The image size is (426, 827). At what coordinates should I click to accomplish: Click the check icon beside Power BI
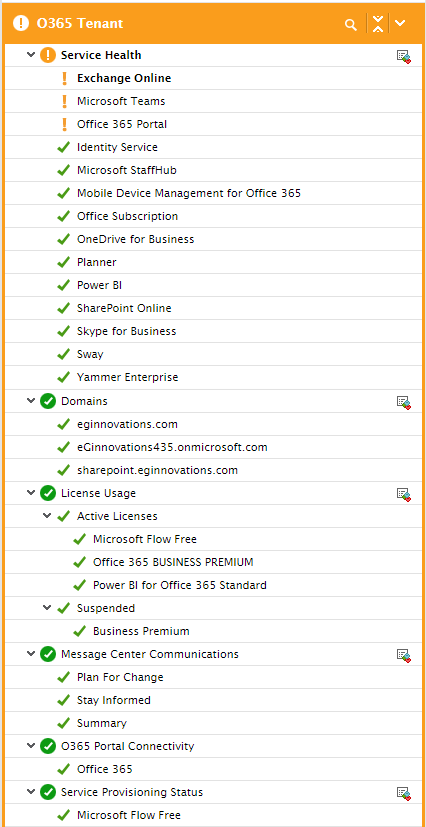(64, 285)
